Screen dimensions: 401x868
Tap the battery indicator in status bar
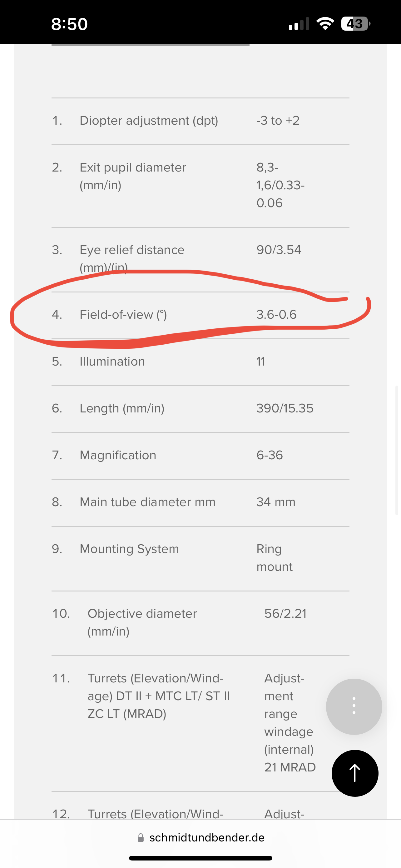355,24
